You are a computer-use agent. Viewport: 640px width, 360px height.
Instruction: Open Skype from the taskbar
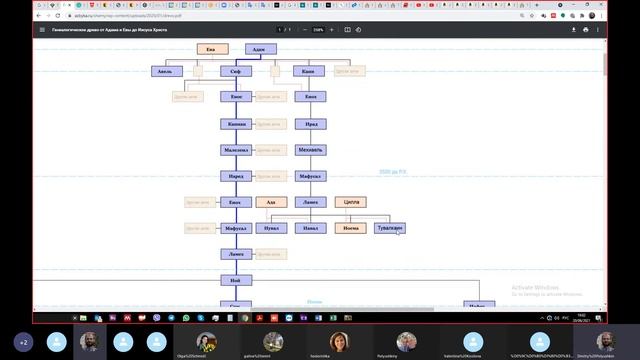click(x=201, y=318)
